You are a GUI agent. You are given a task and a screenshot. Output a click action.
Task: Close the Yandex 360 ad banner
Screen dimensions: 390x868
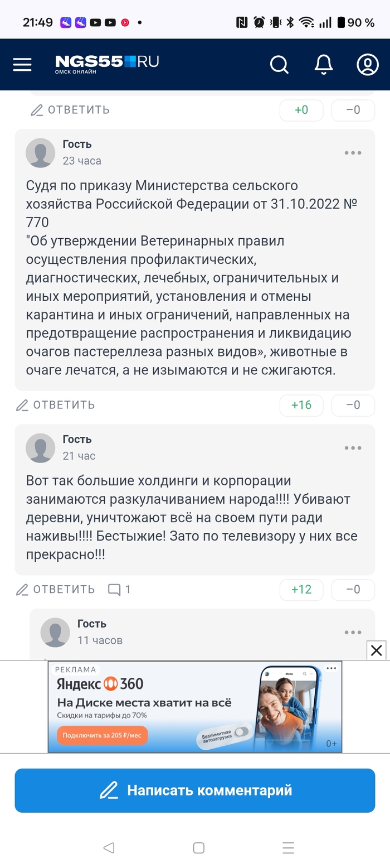pos(377,650)
